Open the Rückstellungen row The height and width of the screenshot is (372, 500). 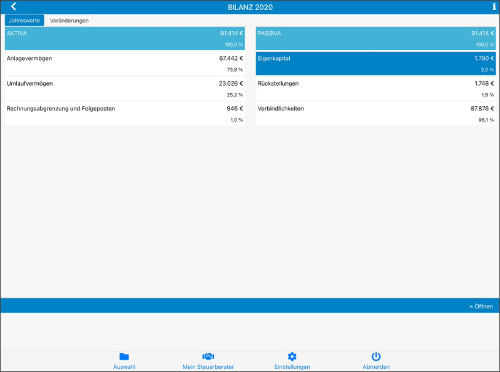[x=376, y=89]
